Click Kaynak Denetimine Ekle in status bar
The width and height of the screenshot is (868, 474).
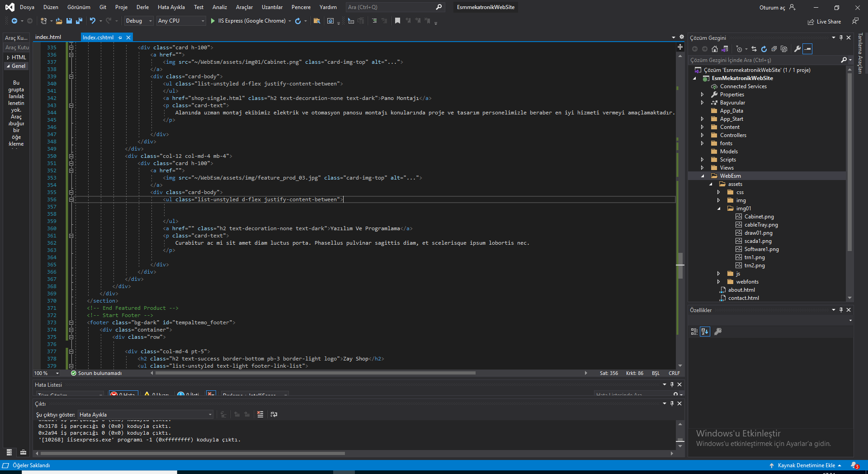click(806, 465)
